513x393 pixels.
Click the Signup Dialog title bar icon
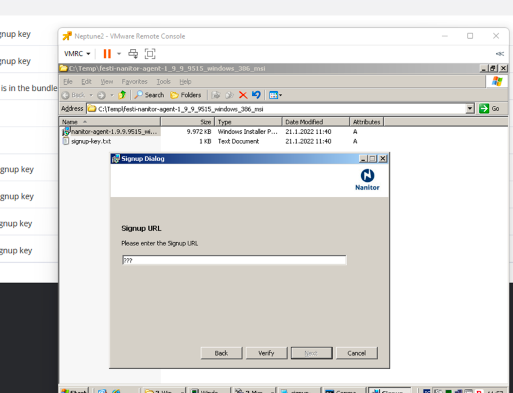116,159
